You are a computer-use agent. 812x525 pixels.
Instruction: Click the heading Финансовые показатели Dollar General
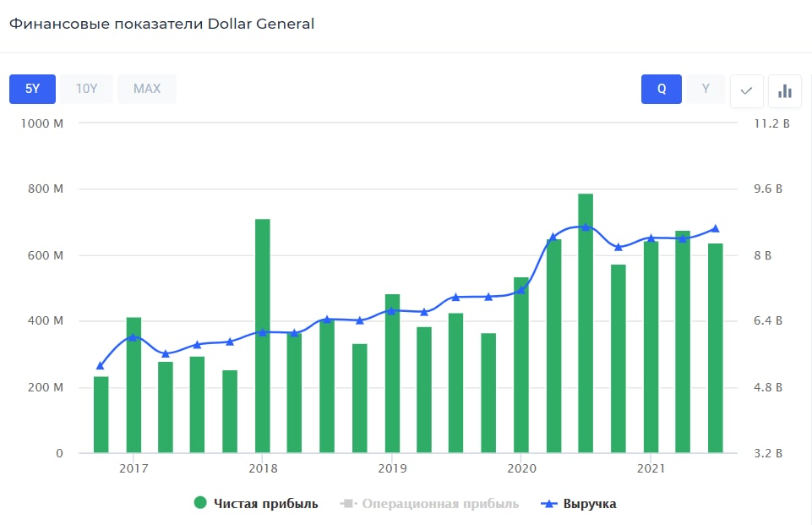(161, 24)
